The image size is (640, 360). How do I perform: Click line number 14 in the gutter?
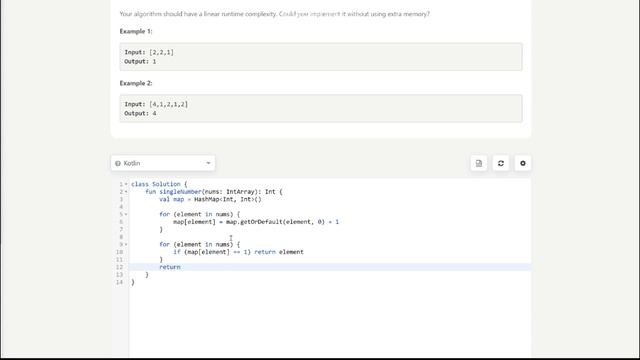point(119,282)
